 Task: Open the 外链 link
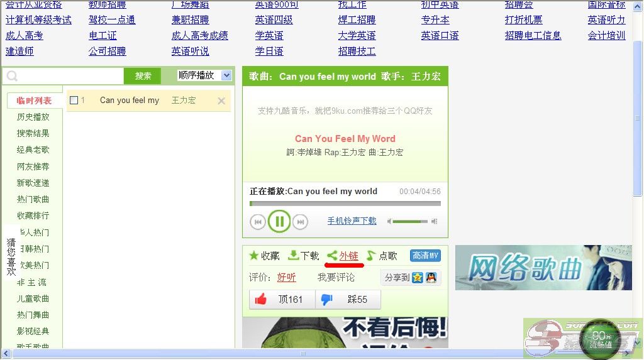[348, 256]
